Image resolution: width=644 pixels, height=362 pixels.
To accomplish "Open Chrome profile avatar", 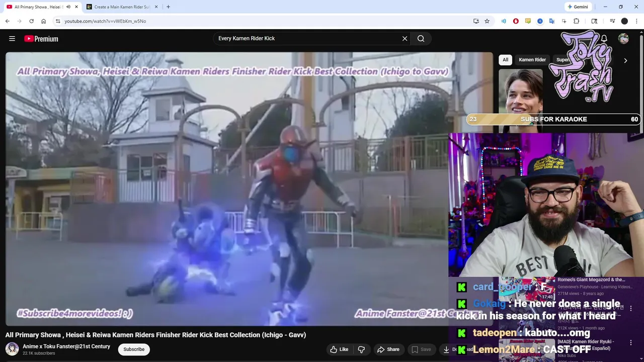I will (x=624, y=21).
